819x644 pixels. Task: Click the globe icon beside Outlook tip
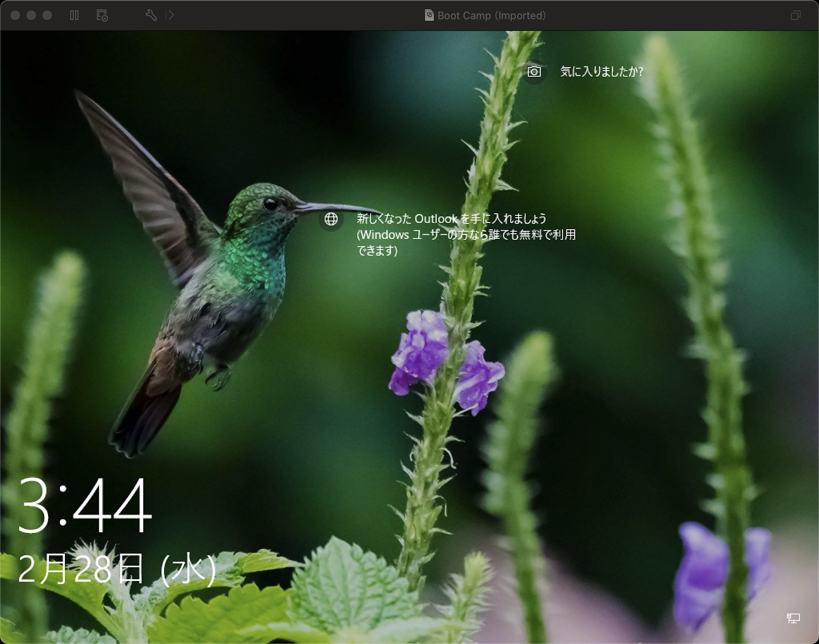(x=331, y=219)
